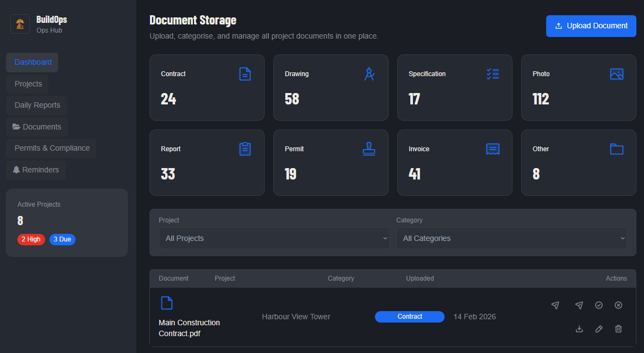The width and height of the screenshot is (644, 353).
Task: Reject the document with the x-circle icon
Action: coord(618,305)
